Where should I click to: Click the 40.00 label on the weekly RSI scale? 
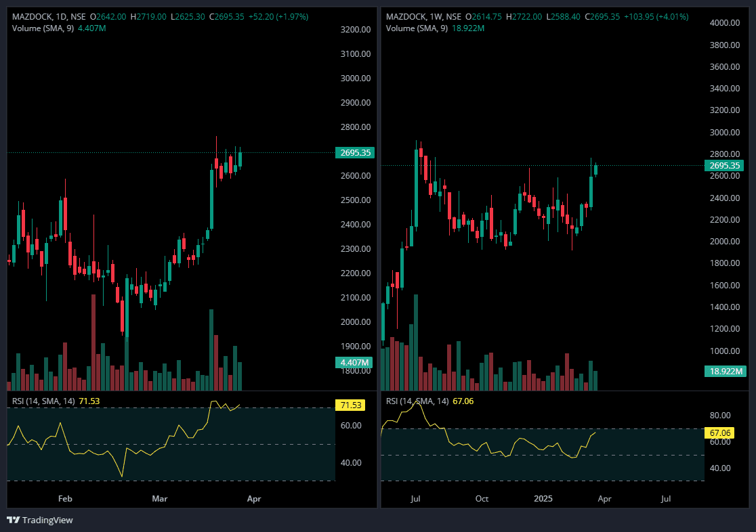click(720, 468)
